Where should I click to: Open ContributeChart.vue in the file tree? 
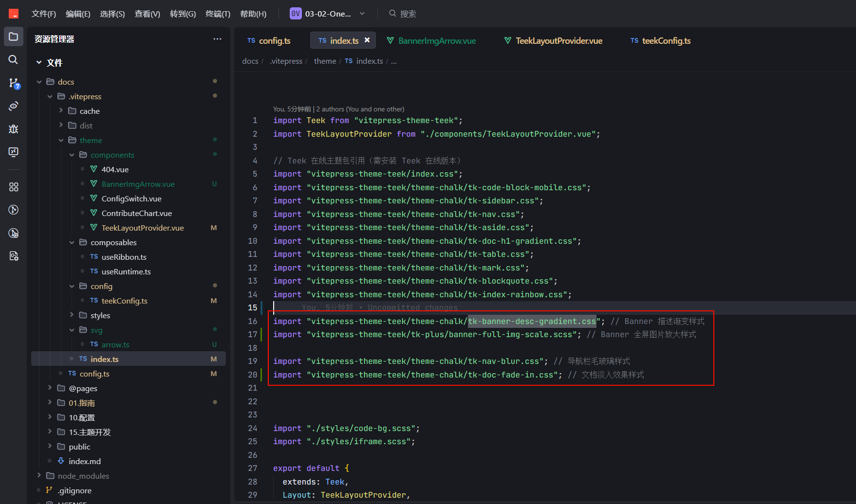pyautogui.click(x=137, y=213)
